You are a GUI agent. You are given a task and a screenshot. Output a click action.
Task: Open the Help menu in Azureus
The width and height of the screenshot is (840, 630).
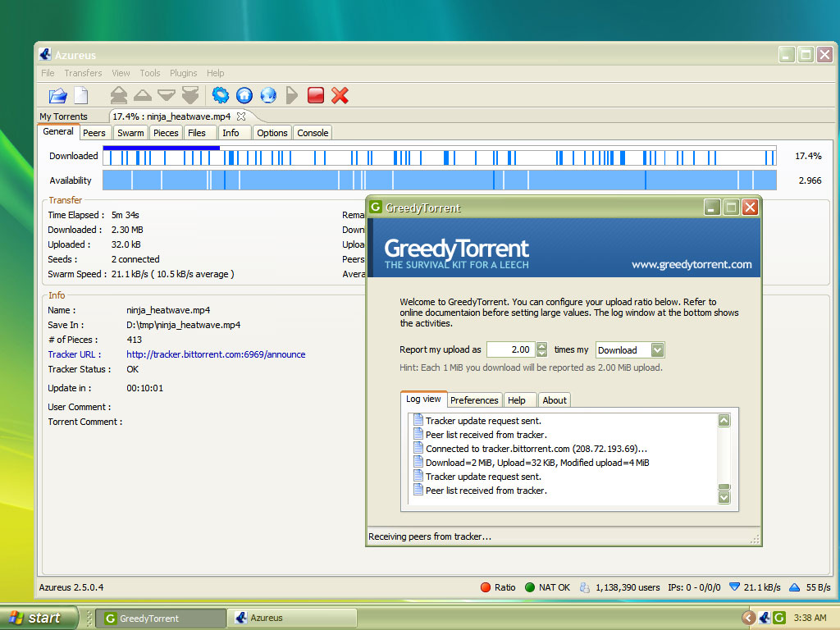coord(216,73)
